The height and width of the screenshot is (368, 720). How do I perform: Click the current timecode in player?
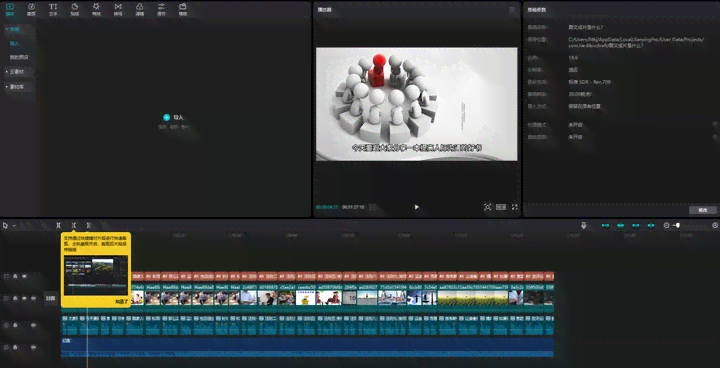pyautogui.click(x=326, y=207)
